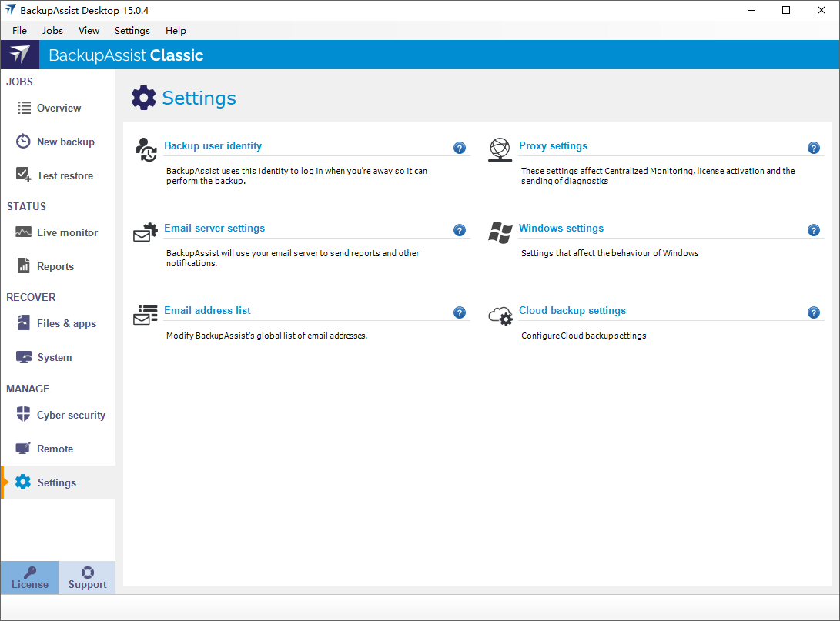The height and width of the screenshot is (621, 840).
Task: Click the BackupAssist logo in the banner
Action: pyautogui.click(x=20, y=55)
